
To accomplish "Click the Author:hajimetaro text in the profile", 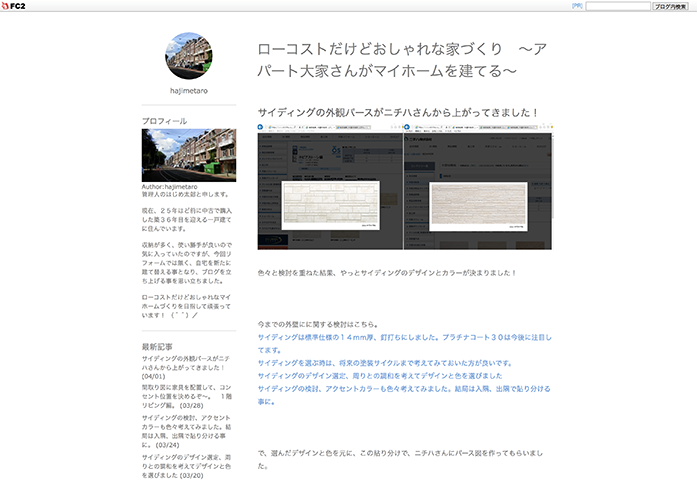I will coord(169,187).
